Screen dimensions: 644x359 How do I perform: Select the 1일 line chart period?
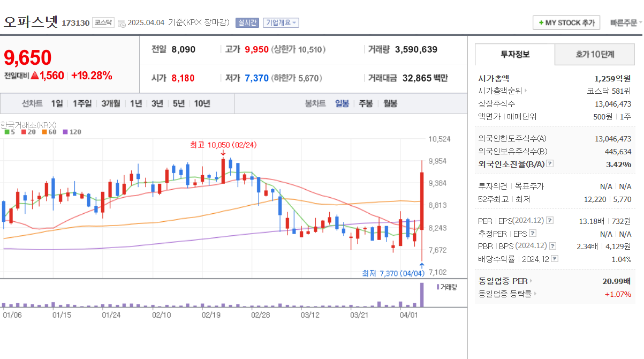point(57,103)
